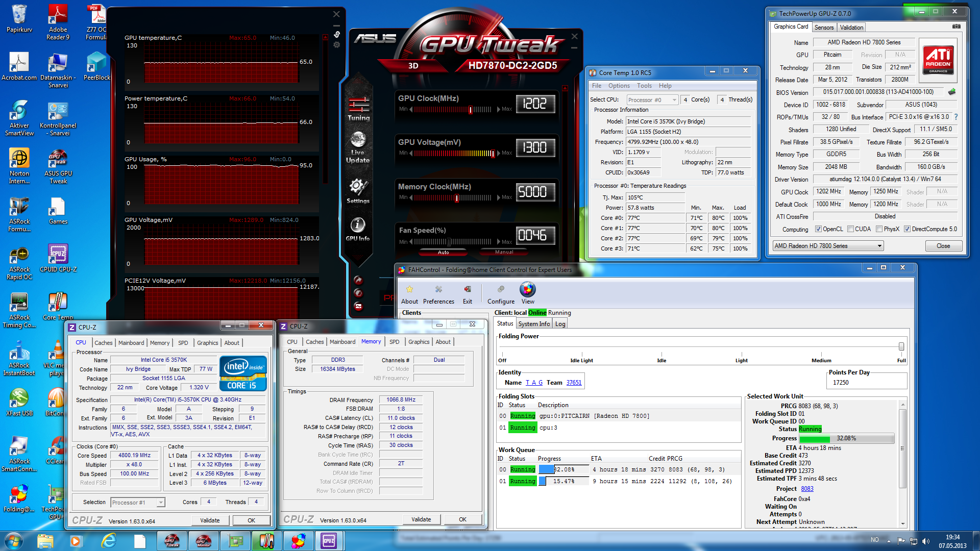This screenshot has height=551, width=980.
Task: Toggle OpenCL checkbox in GPU-Z
Action: pyautogui.click(x=818, y=229)
